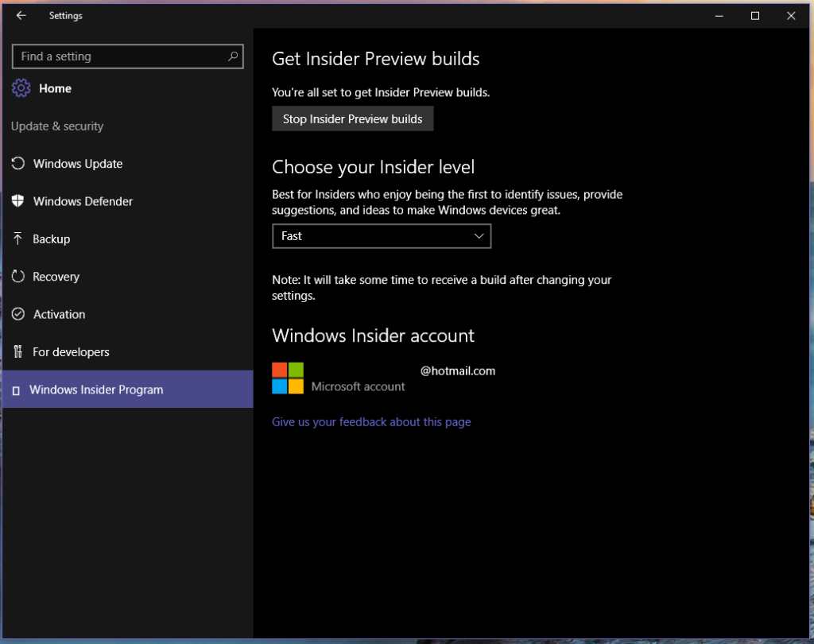Go to the Windows Update section
Viewport: 814px width, 644px height.
[x=78, y=164]
